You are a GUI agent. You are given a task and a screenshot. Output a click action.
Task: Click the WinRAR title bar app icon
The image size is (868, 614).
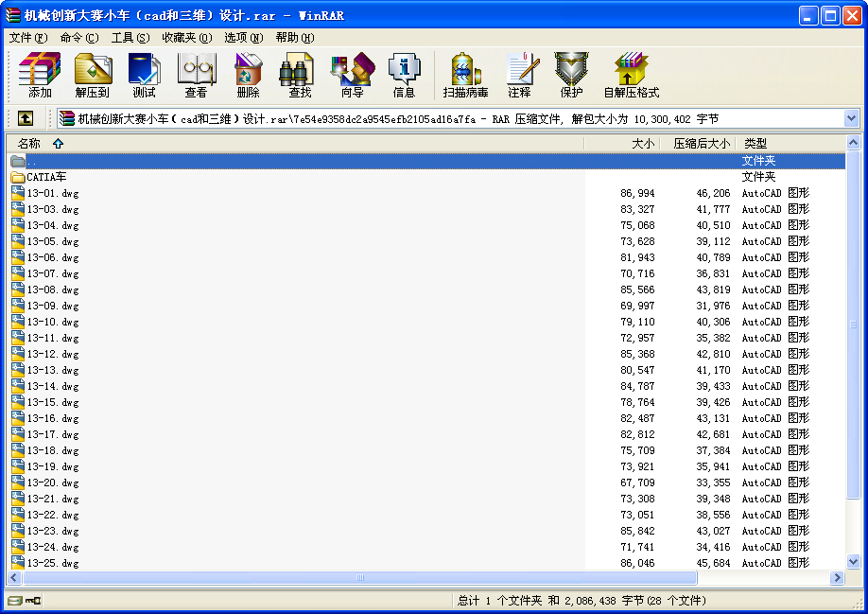click(12, 15)
